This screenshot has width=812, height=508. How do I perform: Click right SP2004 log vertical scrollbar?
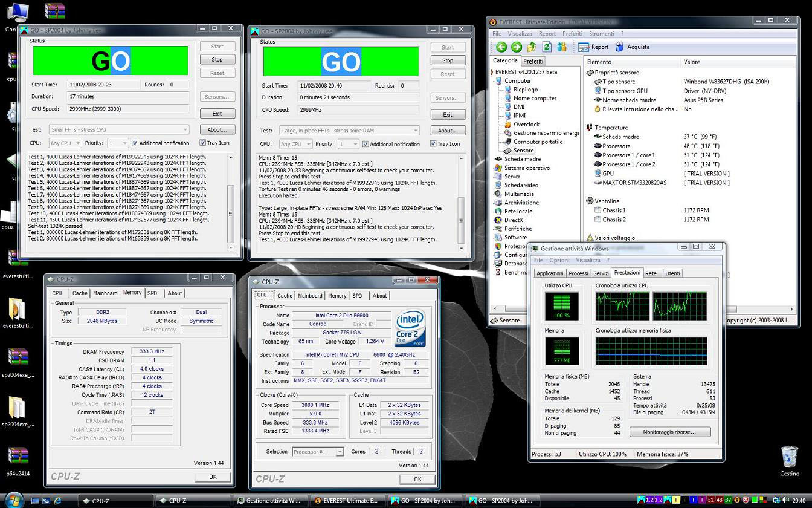[462, 203]
